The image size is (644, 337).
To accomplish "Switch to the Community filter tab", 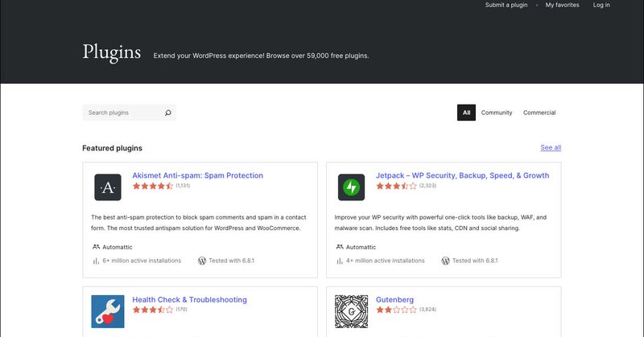I will (x=497, y=113).
